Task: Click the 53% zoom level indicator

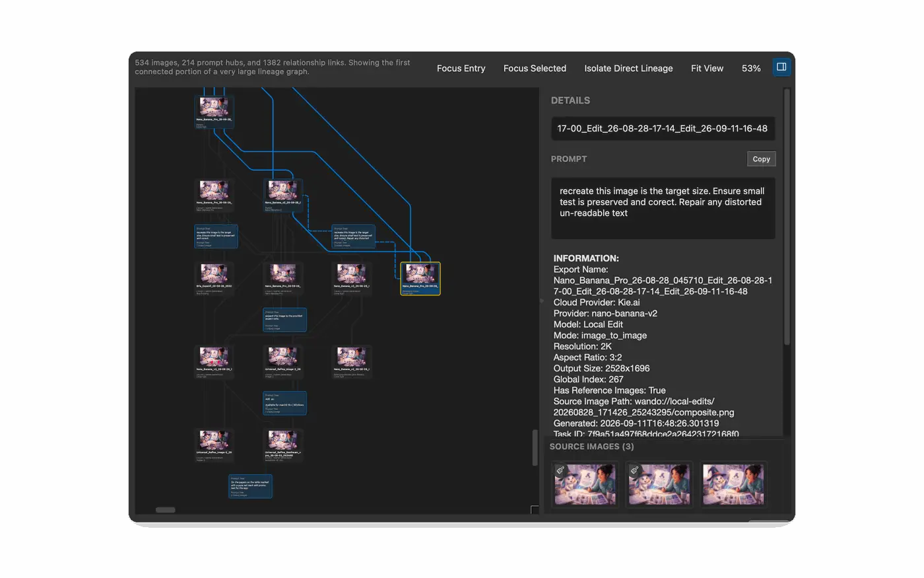Action: (x=751, y=68)
